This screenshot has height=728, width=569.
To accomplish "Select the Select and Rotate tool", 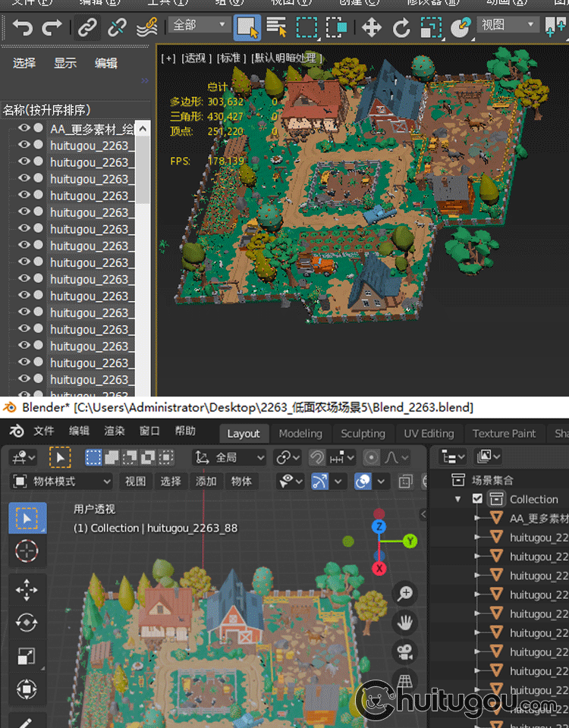I will 401,27.
